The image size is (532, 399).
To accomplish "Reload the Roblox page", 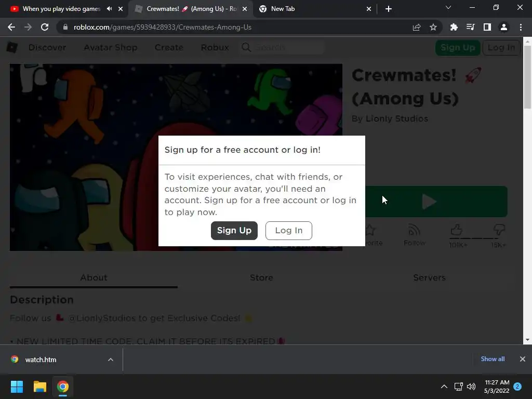I will [45, 27].
